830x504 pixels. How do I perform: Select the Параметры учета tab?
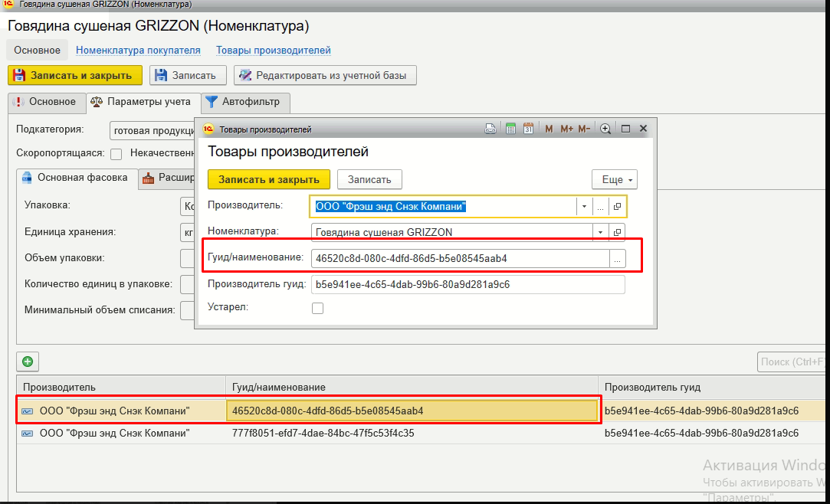[143, 102]
